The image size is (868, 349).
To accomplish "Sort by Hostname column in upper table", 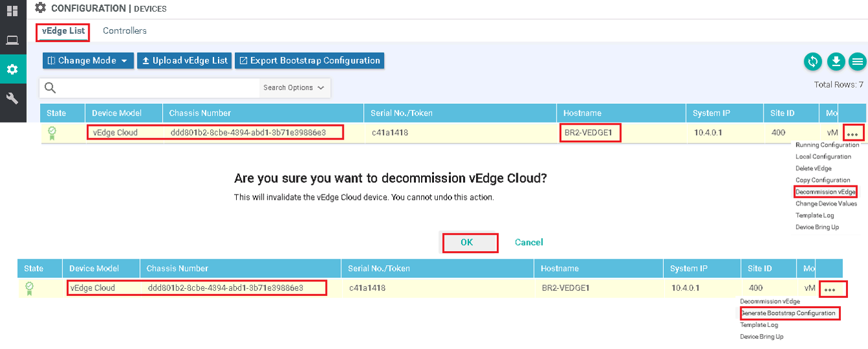I will [x=582, y=113].
